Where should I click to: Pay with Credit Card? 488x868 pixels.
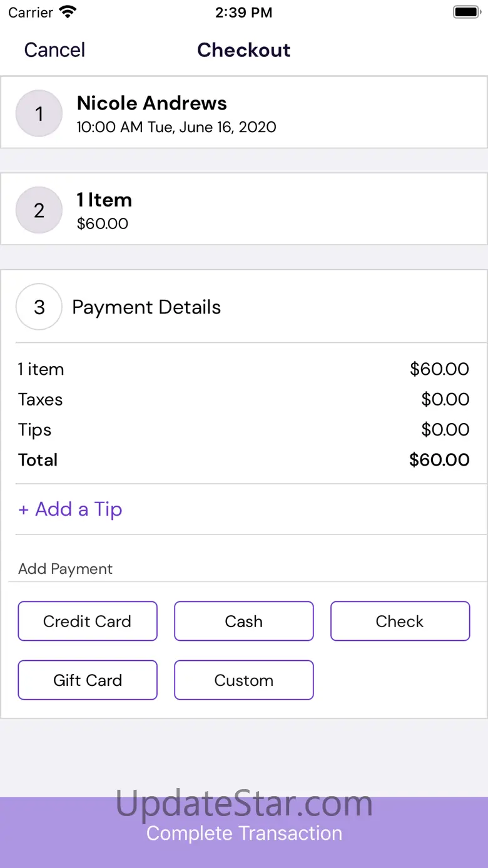point(88,621)
